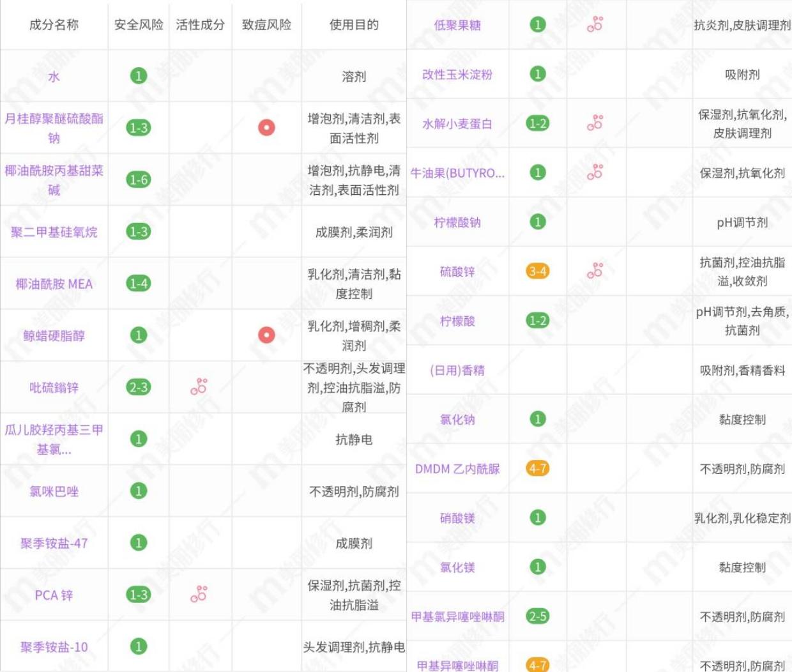Click the acne risk red dot for 月桂醇聚醚硫酸酯钠

[266, 126]
